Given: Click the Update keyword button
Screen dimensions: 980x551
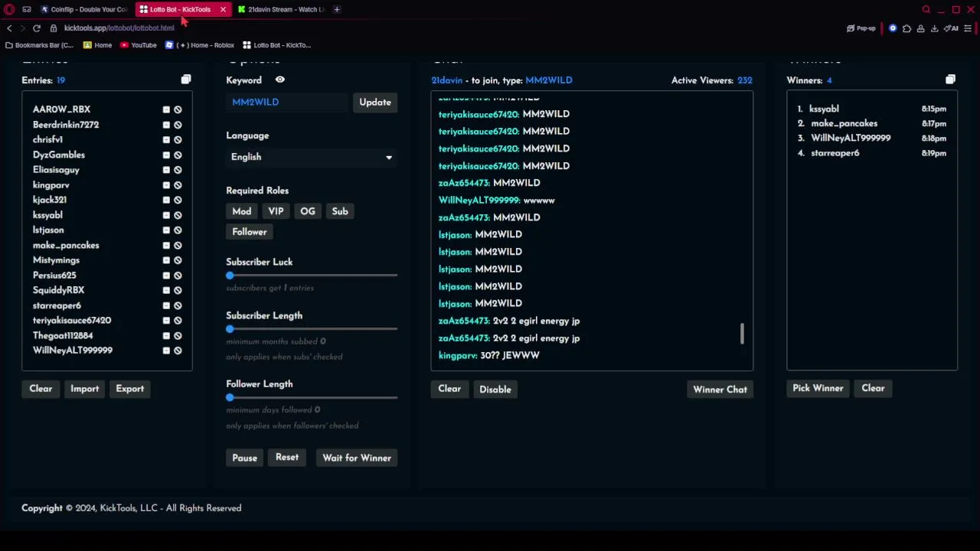Looking at the screenshot, I should [x=375, y=102].
